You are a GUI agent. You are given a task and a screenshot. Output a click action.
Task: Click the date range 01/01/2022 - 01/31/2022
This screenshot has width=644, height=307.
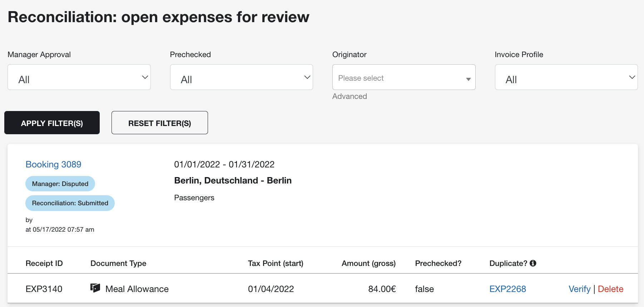(x=224, y=164)
